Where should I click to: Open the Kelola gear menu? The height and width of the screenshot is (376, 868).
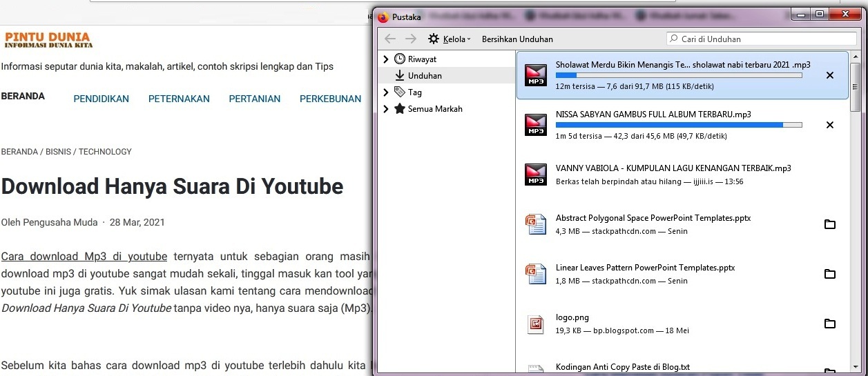point(449,39)
